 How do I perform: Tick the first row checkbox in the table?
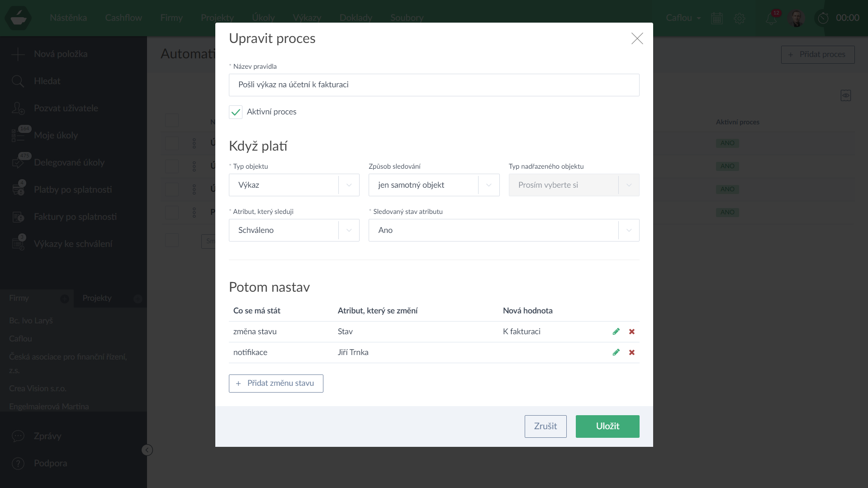(172, 143)
